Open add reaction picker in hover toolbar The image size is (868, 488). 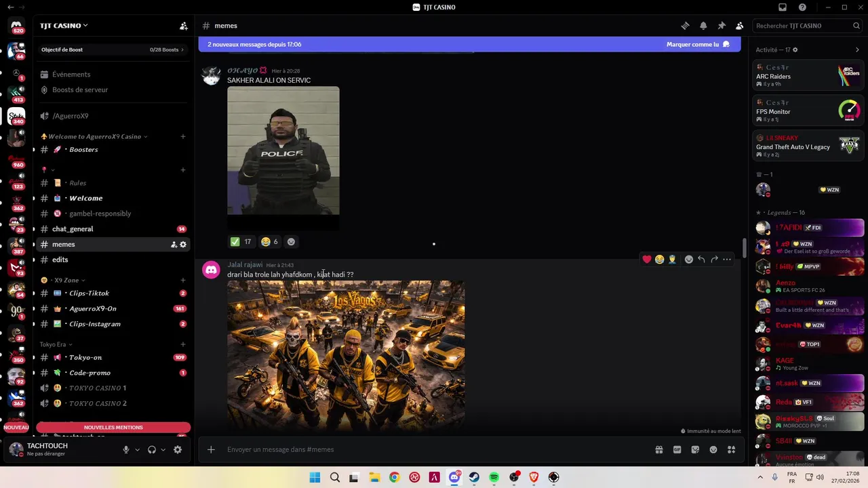(x=689, y=259)
